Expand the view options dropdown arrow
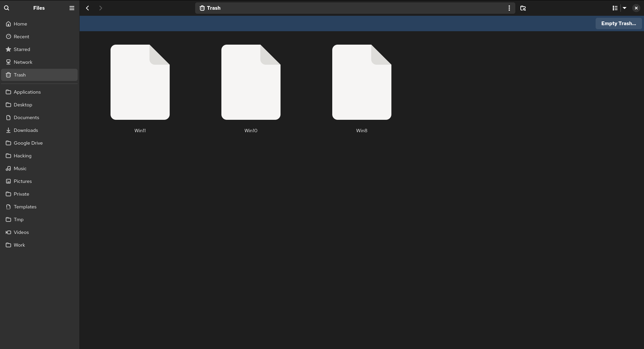This screenshot has height=349, width=644. click(x=625, y=8)
